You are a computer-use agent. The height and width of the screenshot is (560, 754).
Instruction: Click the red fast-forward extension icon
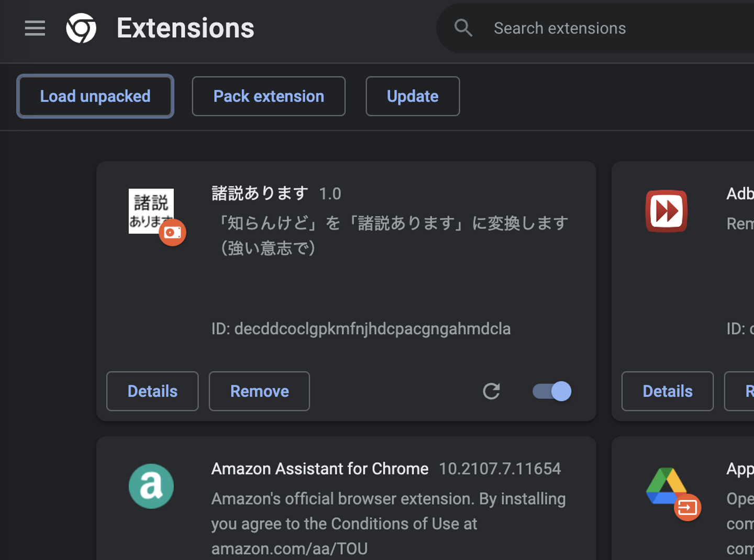[666, 211]
